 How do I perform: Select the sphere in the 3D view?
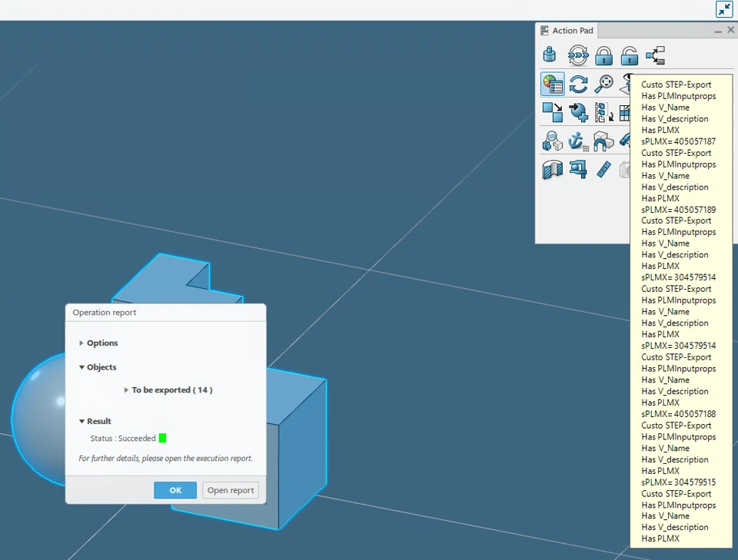40,419
